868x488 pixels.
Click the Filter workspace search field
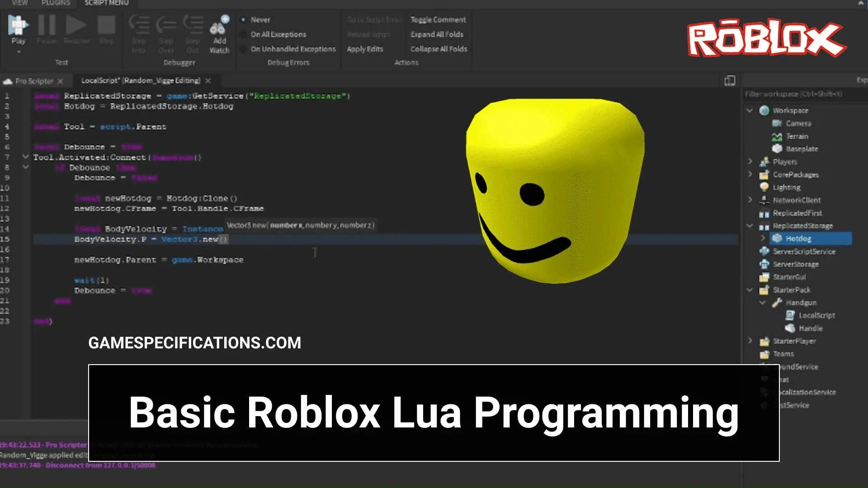[x=793, y=94]
